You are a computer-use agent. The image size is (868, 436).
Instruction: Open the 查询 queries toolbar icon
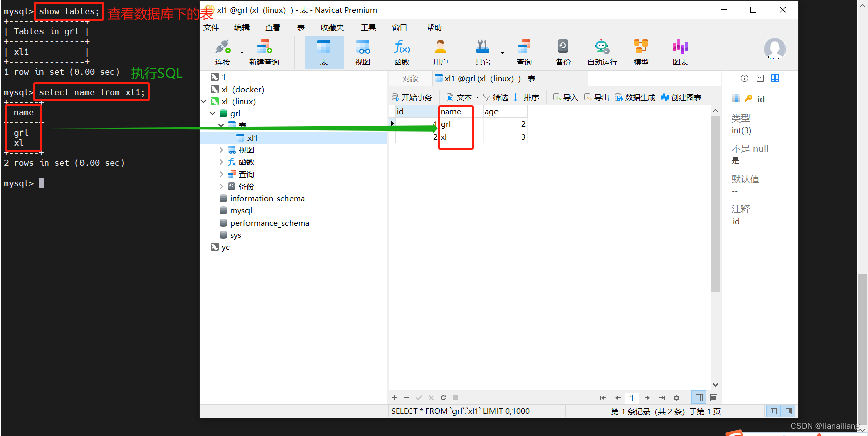coord(524,53)
